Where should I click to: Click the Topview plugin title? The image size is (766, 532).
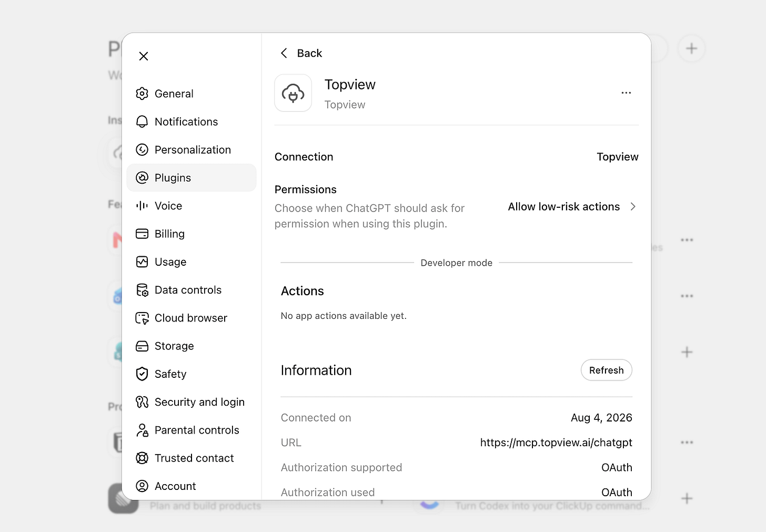[x=350, y=85]
